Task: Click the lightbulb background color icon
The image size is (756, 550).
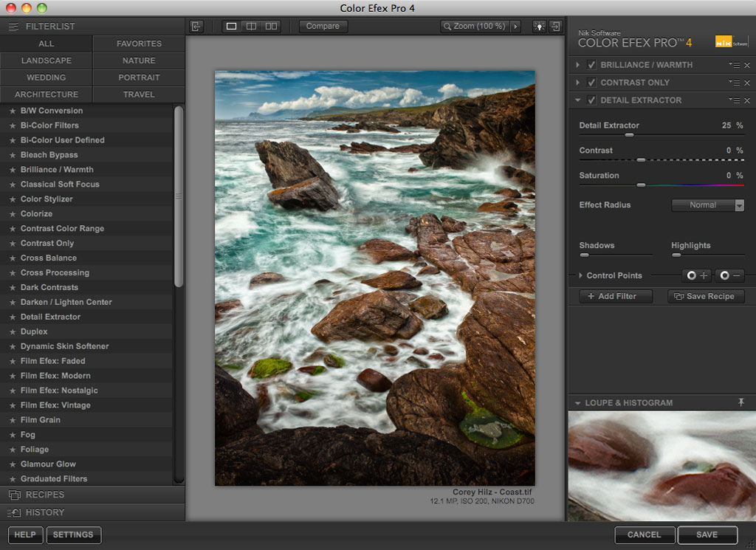Action: (540, 27)
